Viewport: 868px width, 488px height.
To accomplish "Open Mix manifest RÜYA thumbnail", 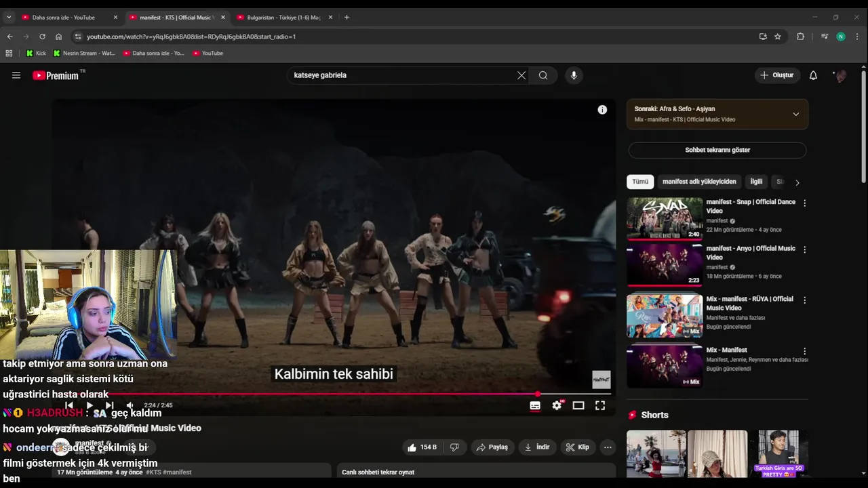I will click(665, 316).
